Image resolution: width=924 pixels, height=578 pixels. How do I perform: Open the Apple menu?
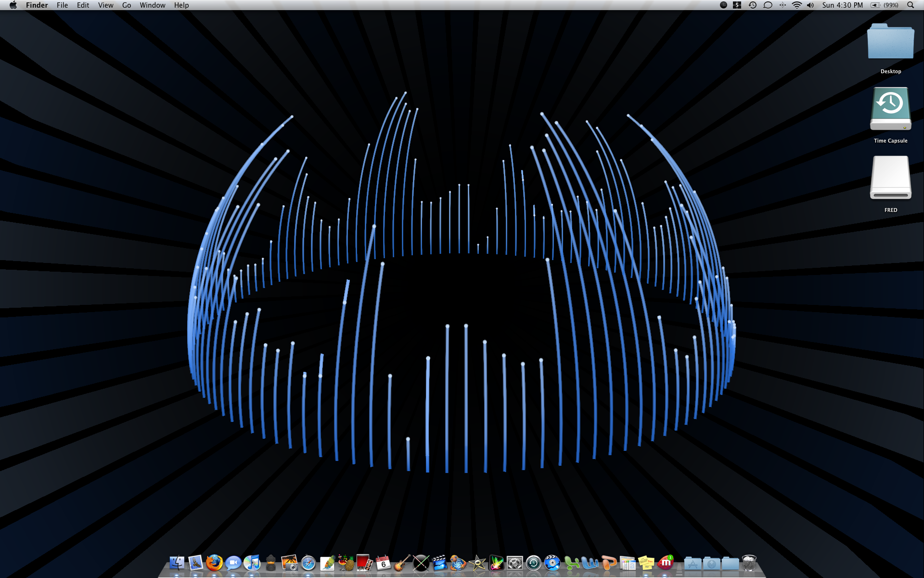click(x=13, y=5)
